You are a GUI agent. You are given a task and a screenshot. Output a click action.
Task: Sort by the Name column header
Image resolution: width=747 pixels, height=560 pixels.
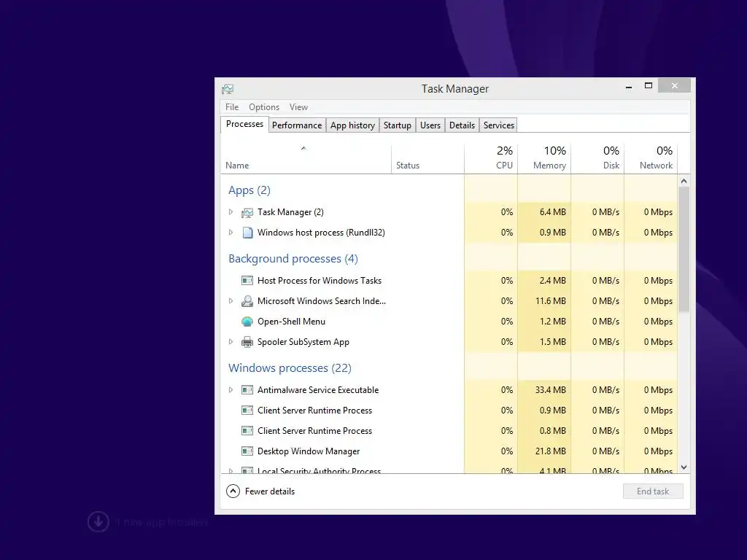tap(306, 158)
